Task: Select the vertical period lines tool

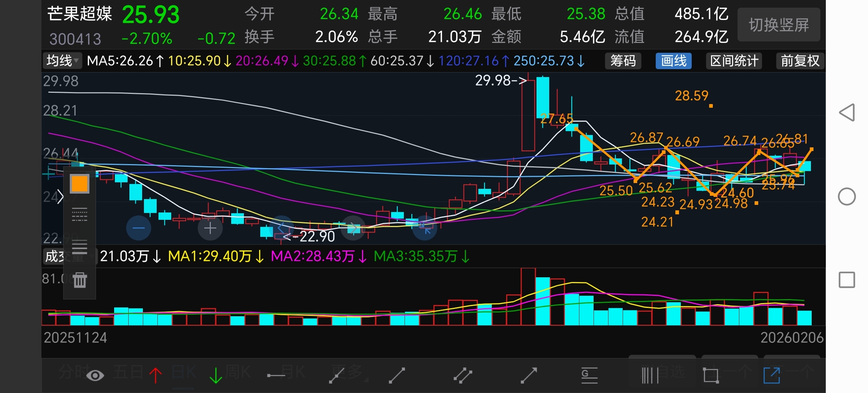Action: [x=650, y=375]
